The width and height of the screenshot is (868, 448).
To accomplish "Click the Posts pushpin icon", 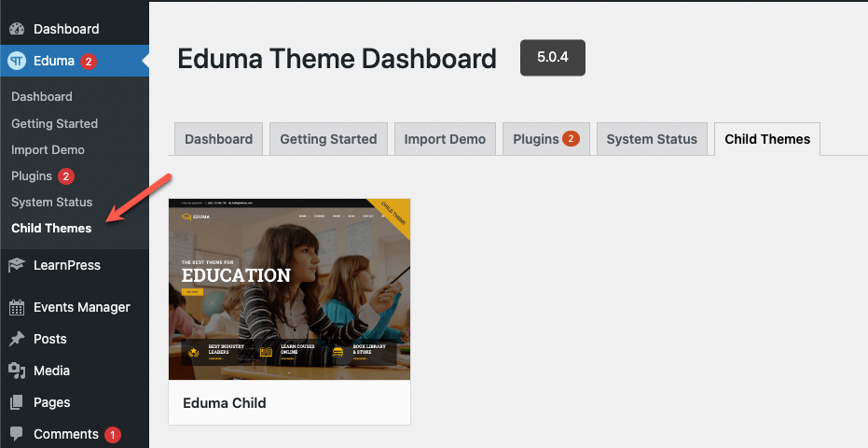I will pyautogui.click(x=17, y=339).
